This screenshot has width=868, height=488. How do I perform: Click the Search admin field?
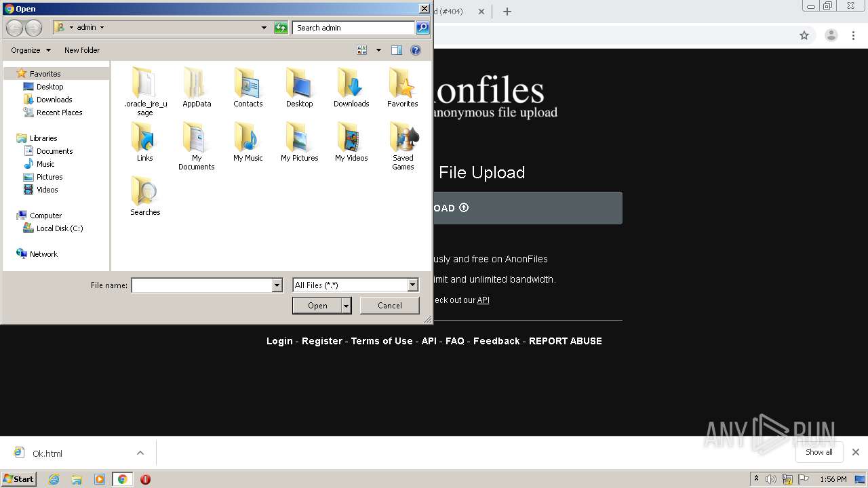354,28
